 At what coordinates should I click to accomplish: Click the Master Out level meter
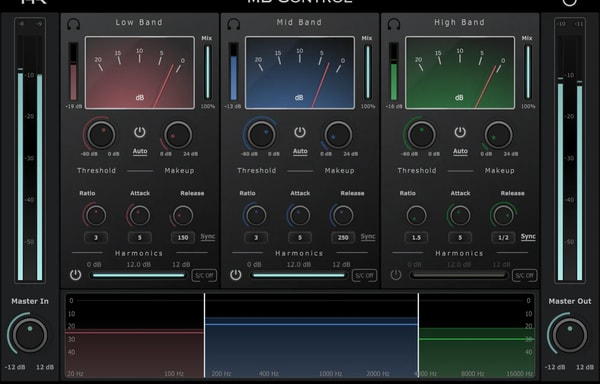click(x=570, y=151)
